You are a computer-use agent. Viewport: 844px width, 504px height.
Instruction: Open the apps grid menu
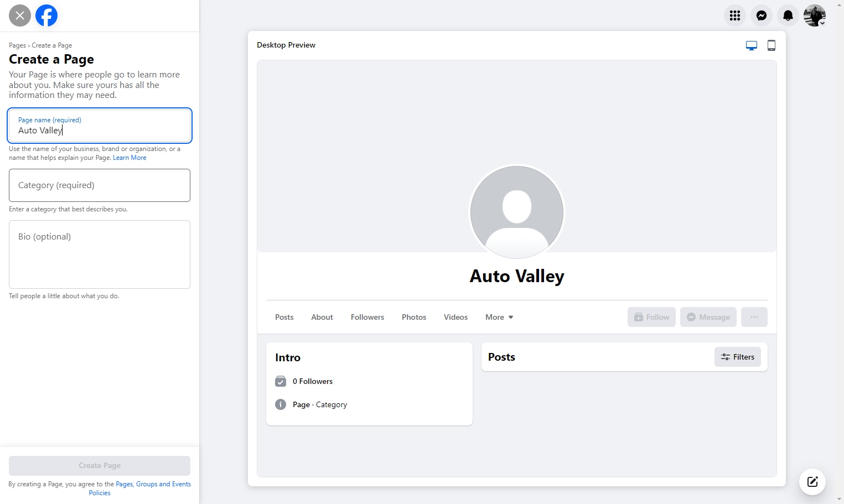pyautogui.click(x=735, y=15)
